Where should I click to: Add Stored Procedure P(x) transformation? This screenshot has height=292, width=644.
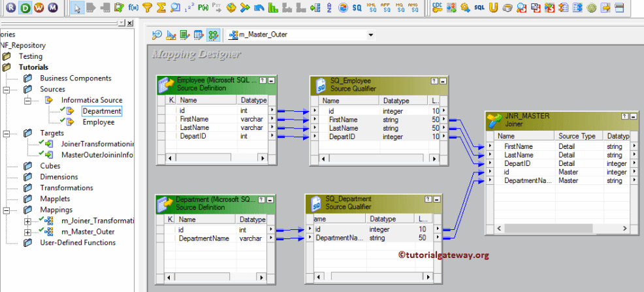click(x=203, y=7)
